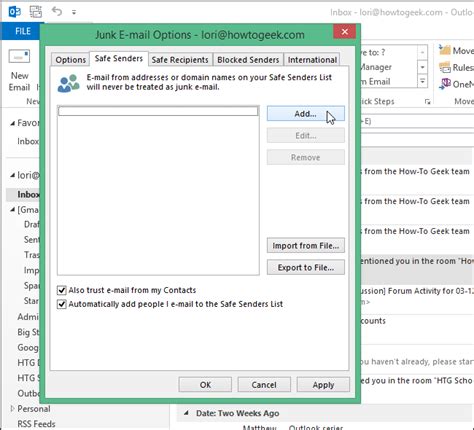
Task: Open the Quick Access Toolbar customize arrow
Action: tap(74, 13)
